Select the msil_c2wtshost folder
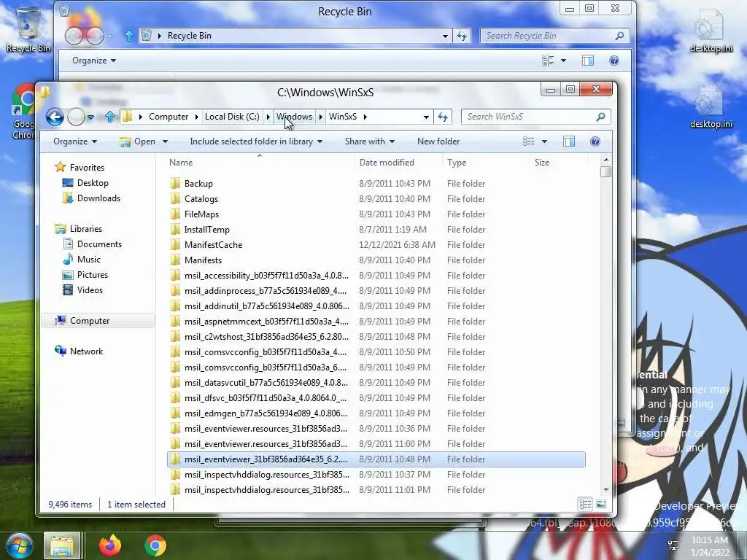The height and width of the screenshot is (560, 747). [376, 337]
